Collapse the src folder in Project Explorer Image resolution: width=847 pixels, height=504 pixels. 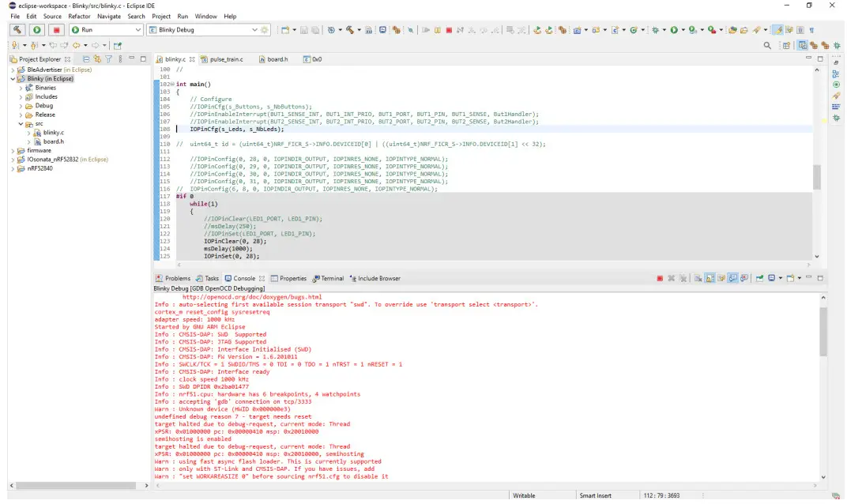coord(21,122)
